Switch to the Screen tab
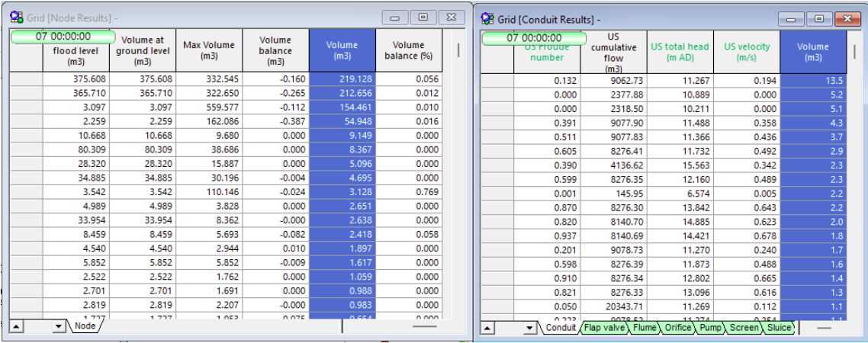 click(x=744, y=328)
